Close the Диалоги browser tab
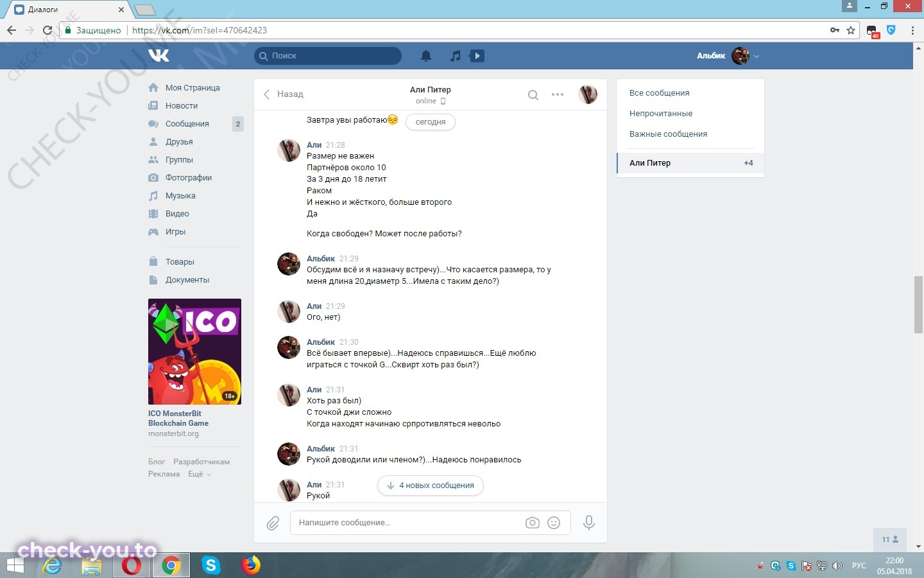The image size is (924, 578). (x=121, y=10)
